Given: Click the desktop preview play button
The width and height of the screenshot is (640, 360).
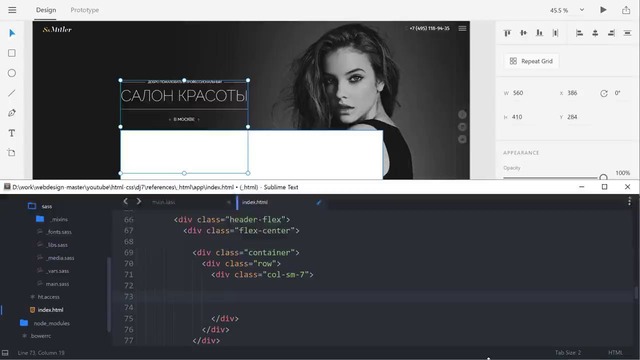Looking at the screenshot, I should 603,10.
